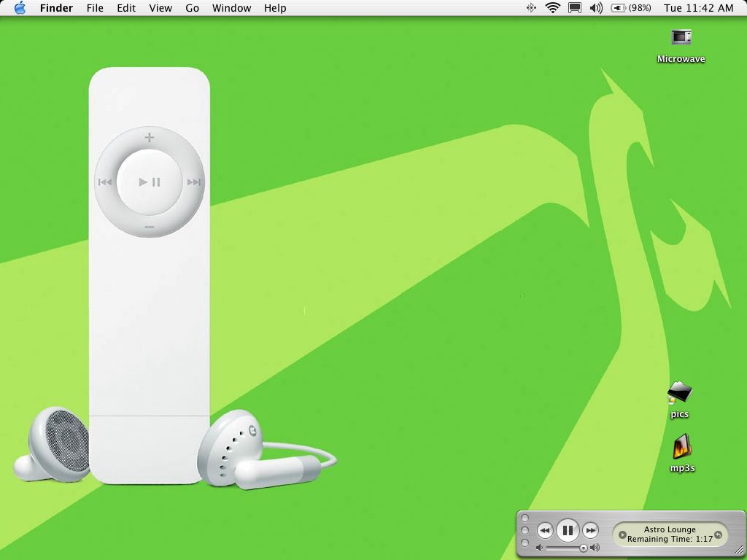Image resolution: width=747 pixels, height=560 pixels.
Task: Click the battery charging status icon
Action: (x=618, y=8)
